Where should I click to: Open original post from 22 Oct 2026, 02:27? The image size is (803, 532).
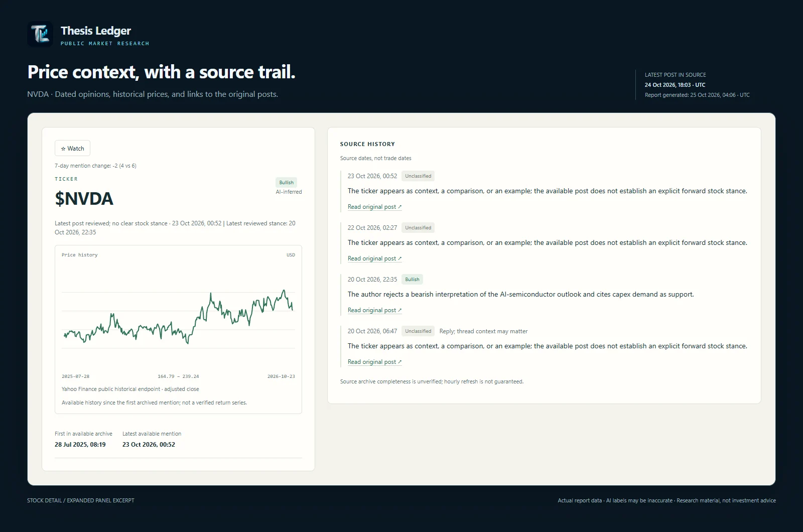(x=374, y=258)
